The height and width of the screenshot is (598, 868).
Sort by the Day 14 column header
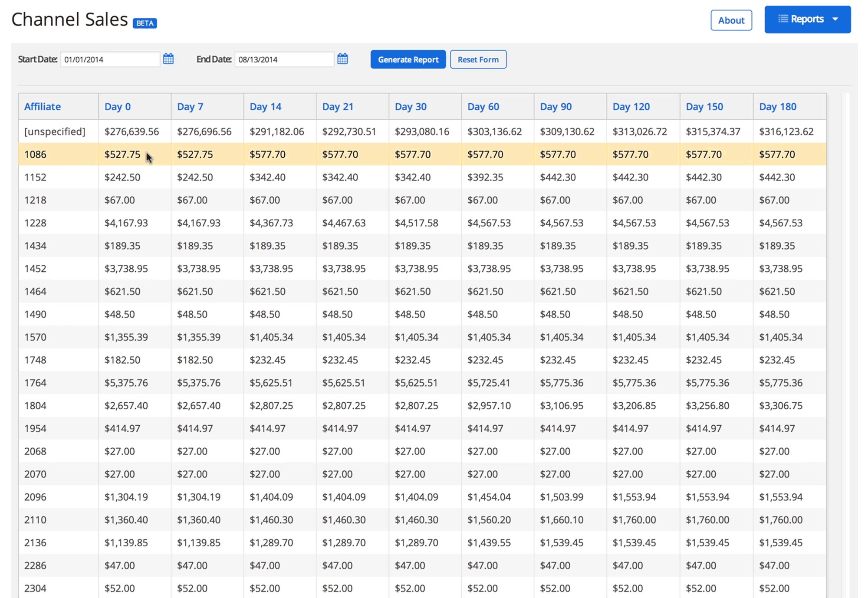click(x=266, y=106)
